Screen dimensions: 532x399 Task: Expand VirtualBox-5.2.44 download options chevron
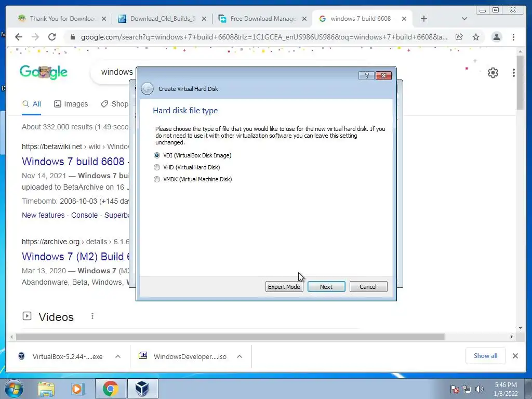[x=118, y=356]
